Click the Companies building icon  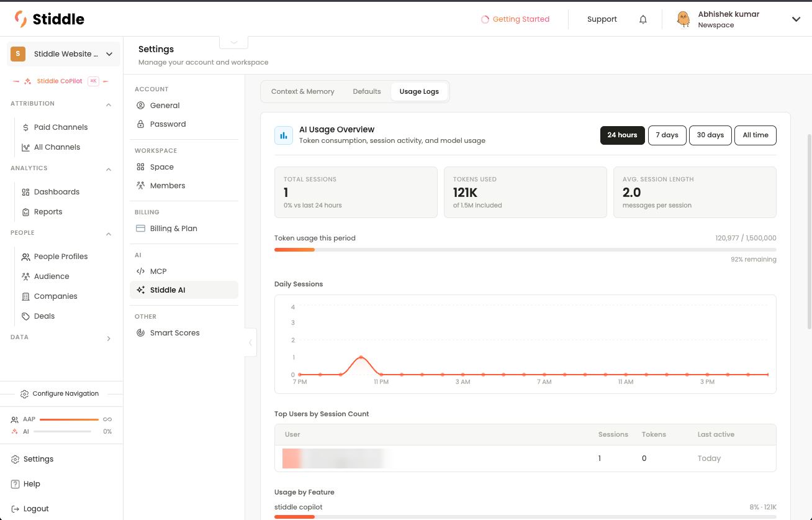[x=25, y=296]
